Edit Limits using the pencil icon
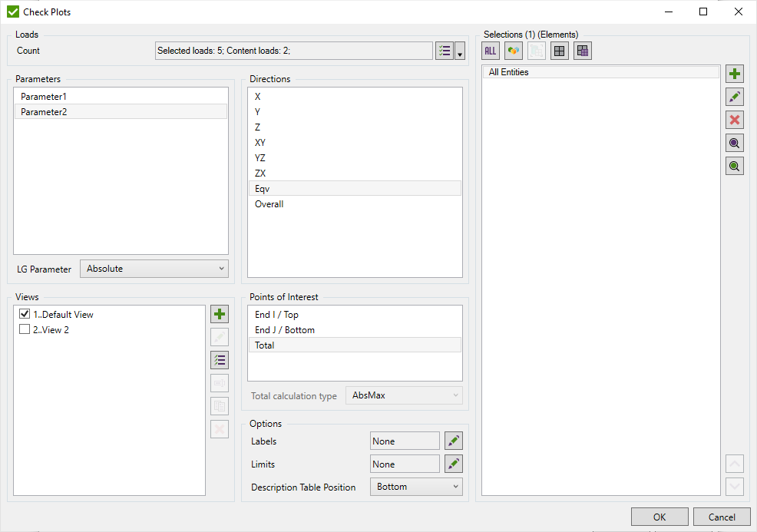The width and height of the screenshot is (757, 532). [454, 464]
